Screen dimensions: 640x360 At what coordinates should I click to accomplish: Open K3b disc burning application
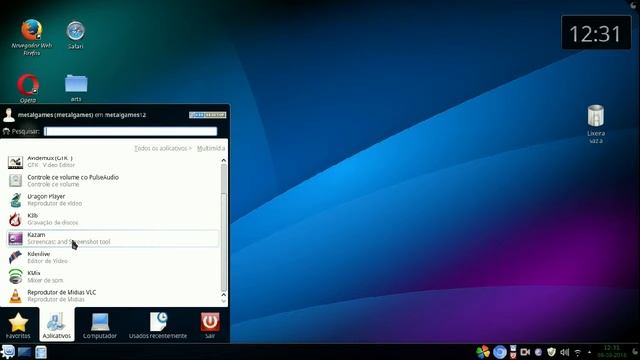pos(113,219)
